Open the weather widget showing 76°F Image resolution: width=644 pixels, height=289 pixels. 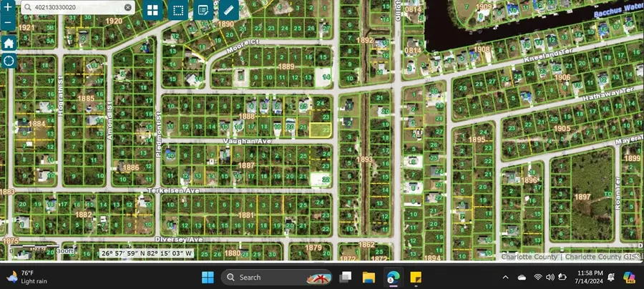(x=27, y=277)
